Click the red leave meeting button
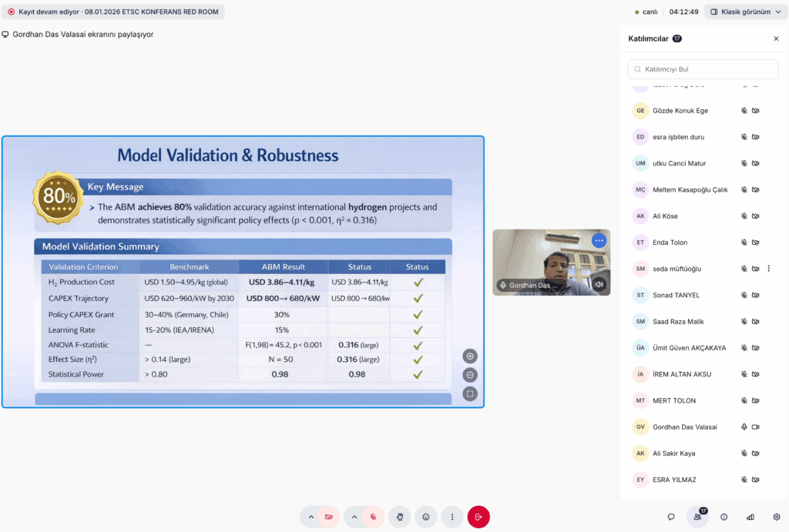 [478, 517]
